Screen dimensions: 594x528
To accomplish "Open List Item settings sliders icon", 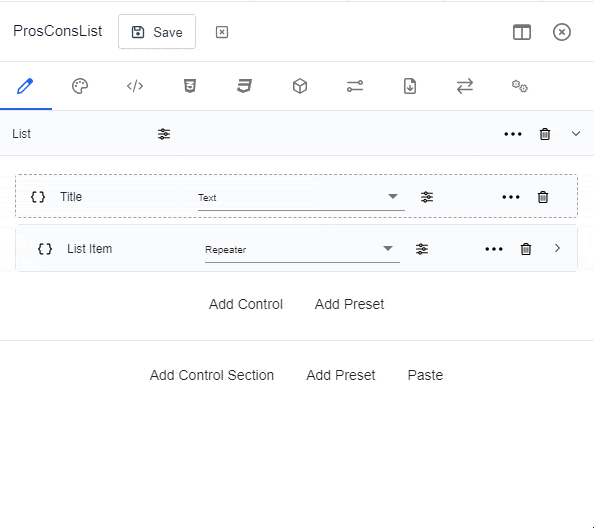I will 422,249.
